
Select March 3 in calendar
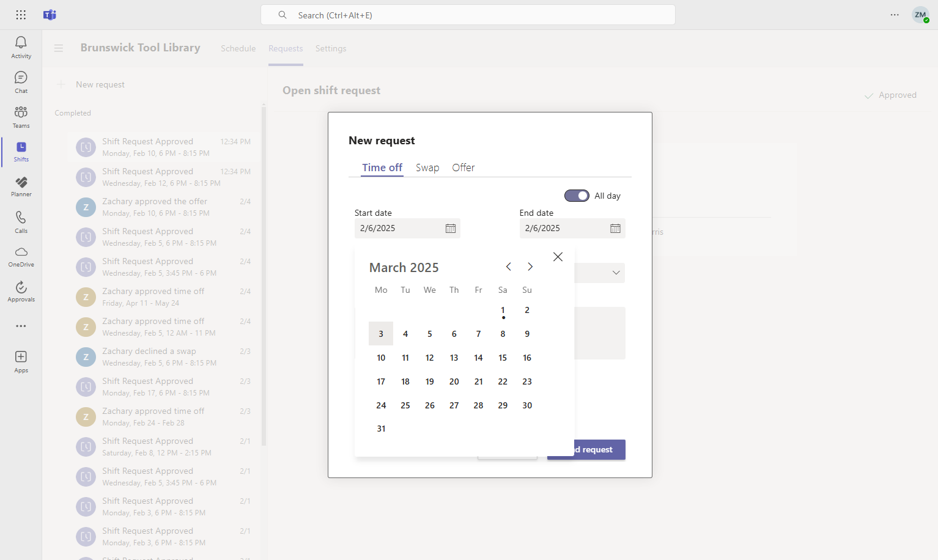coord(381,334)
